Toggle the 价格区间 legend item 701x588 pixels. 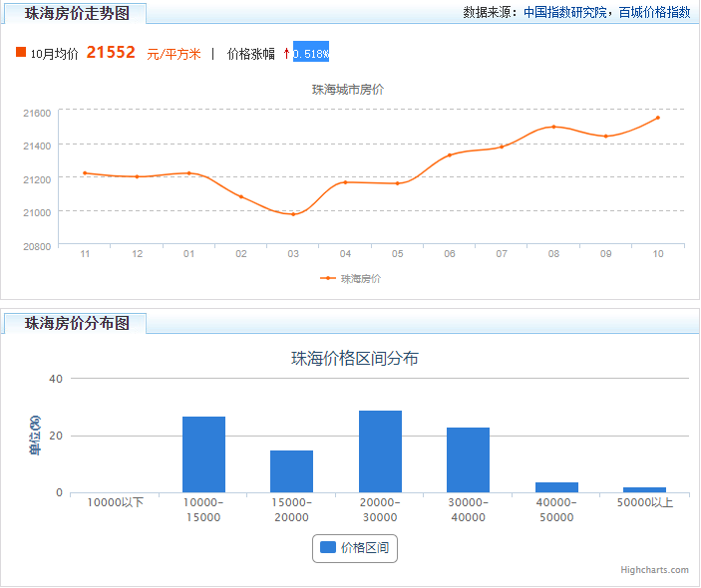click(355, 548)
